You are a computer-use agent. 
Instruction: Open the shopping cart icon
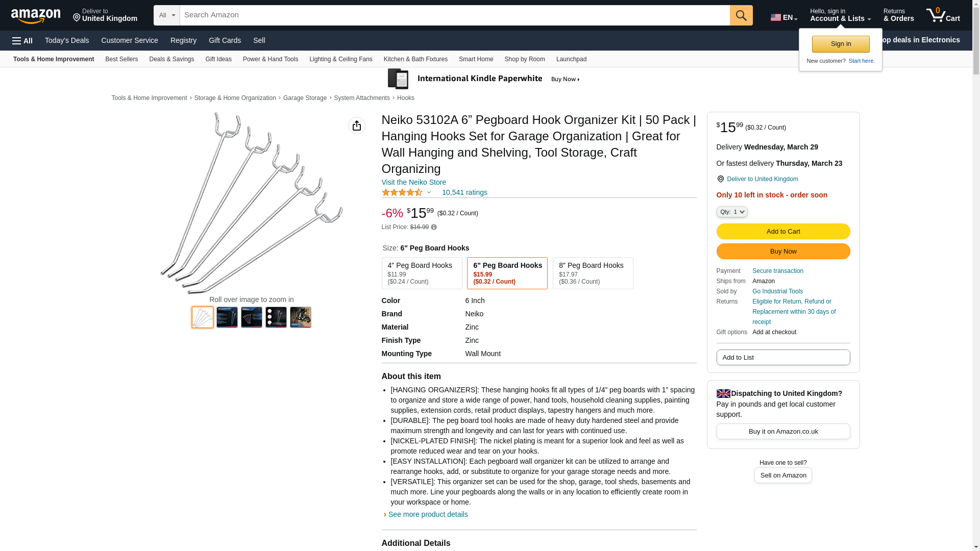pos(942,15)
